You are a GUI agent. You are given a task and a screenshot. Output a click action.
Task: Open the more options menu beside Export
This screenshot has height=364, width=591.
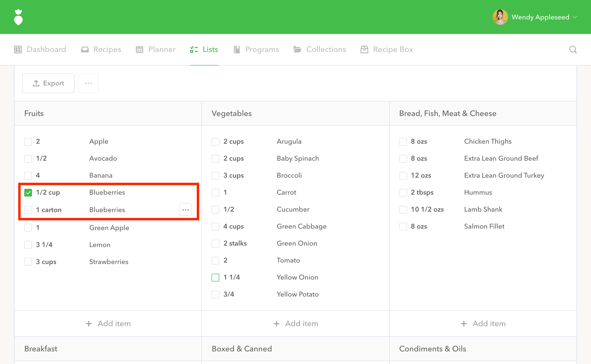pyautogui.click(x=89, y=83)
